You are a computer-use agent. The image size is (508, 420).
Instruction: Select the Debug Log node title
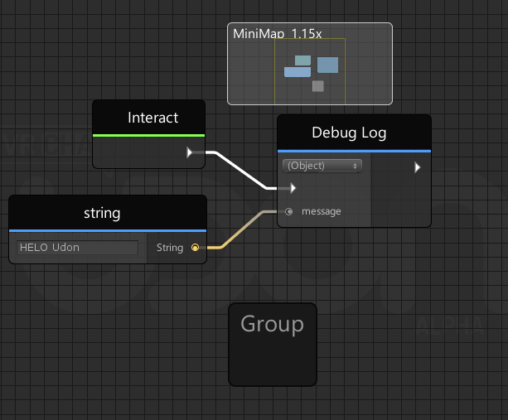click(x=349, y=133)
